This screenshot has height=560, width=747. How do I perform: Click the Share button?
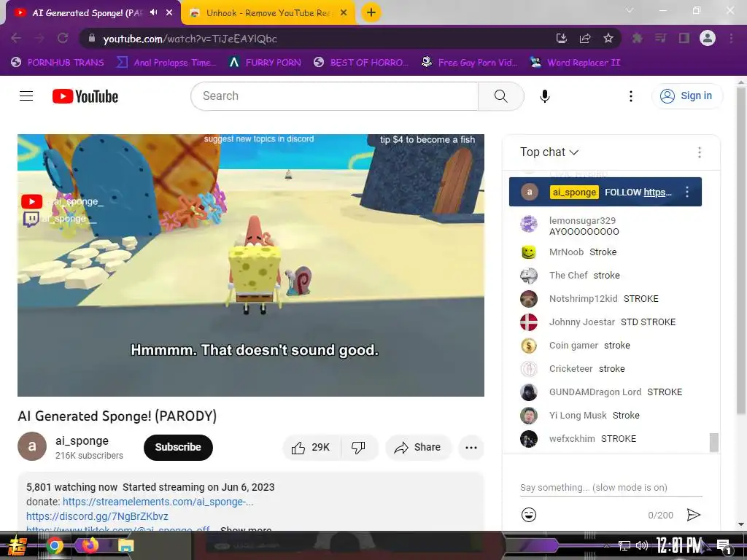pyautogui.click(x=418, y=447)
